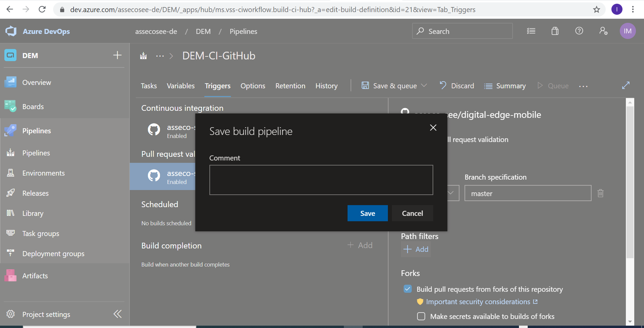Open the branch filter type dropdown beside master
The image size is (644, 328).
pos(451,193)
